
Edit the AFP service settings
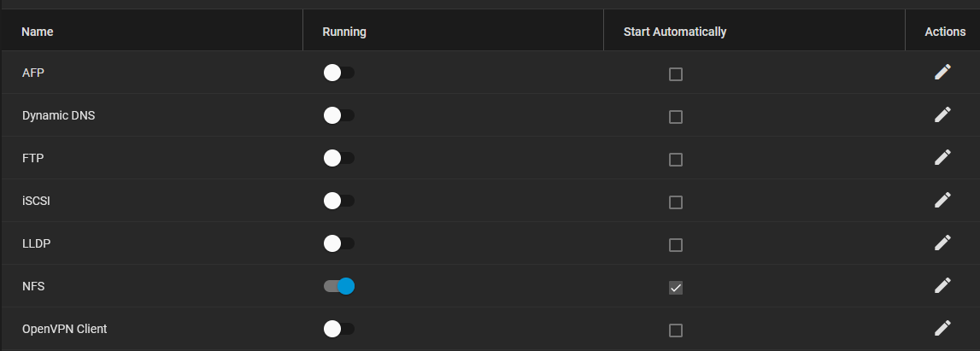click(942, 73)
